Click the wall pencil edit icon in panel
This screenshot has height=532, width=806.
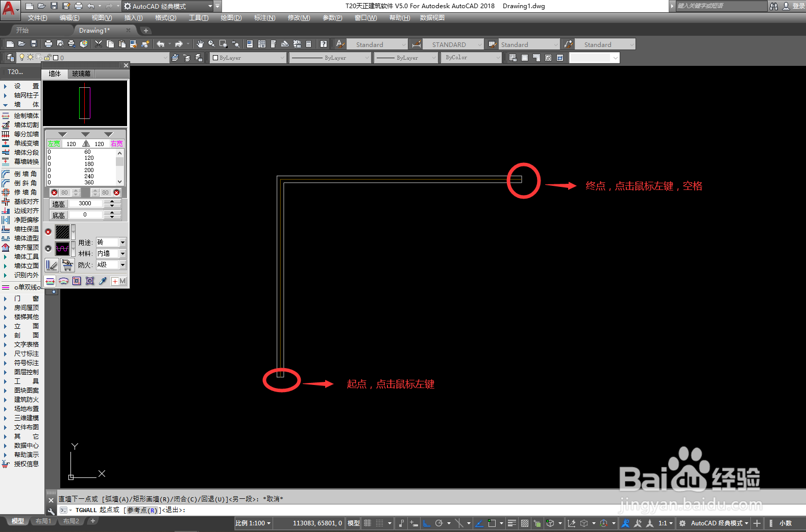click(52, 265)
